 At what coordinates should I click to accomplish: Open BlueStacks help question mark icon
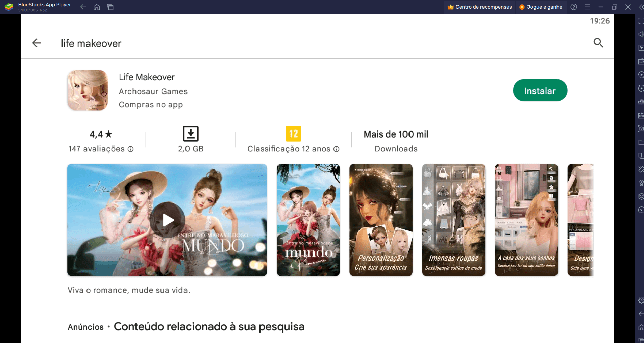574,7
